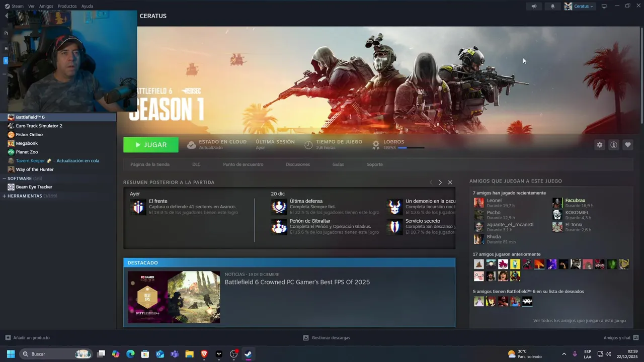Open the DLC tab
Image resolution: width=644 pixels, height=362 pixels.
(196, 164)
